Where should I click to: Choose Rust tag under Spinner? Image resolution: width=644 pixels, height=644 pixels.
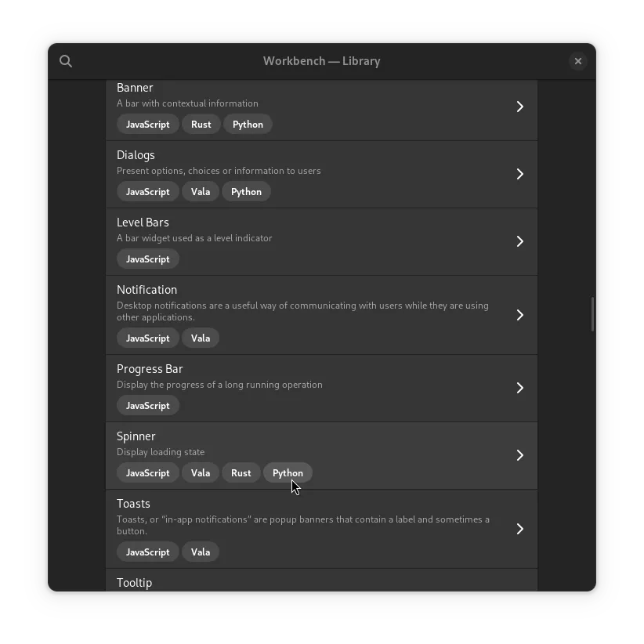241,473
